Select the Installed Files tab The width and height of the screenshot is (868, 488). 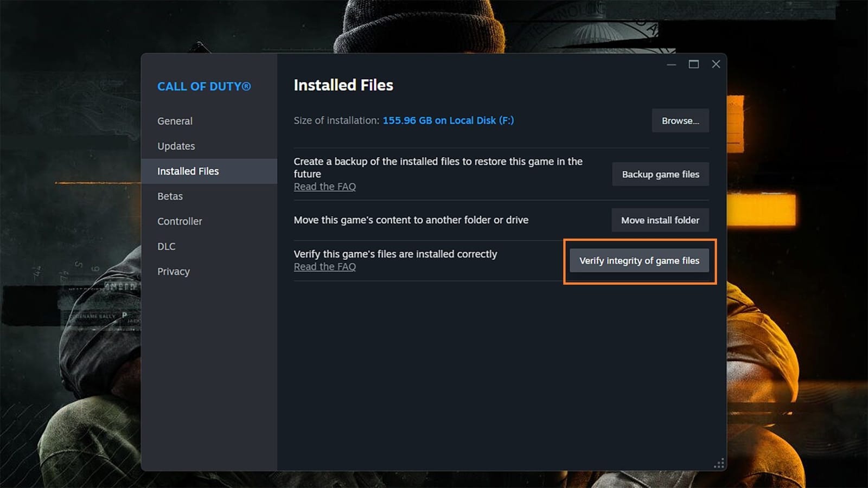188,171
